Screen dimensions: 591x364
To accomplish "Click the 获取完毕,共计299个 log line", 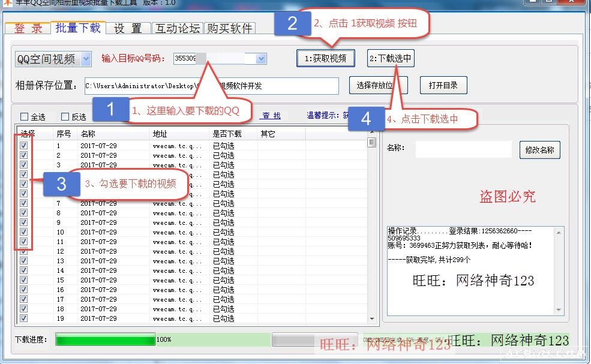I will (x=429, y=260).
